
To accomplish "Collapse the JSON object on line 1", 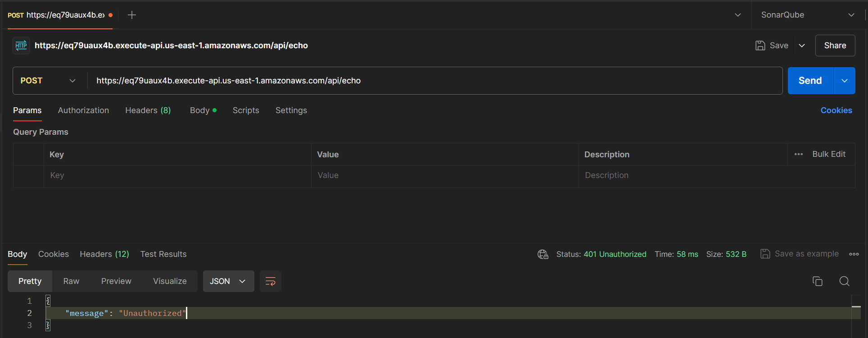I will tap(48, 301).
